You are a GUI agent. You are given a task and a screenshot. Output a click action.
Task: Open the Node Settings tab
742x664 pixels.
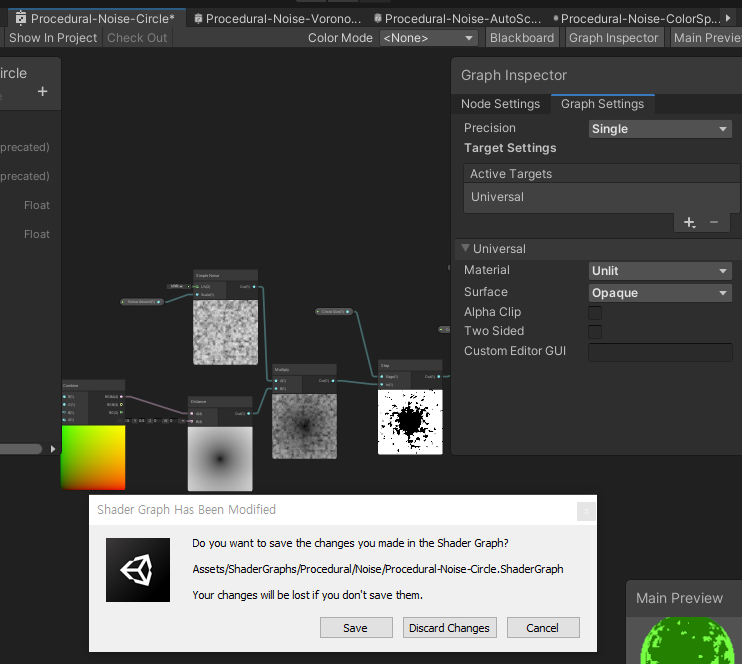point(500,104)
